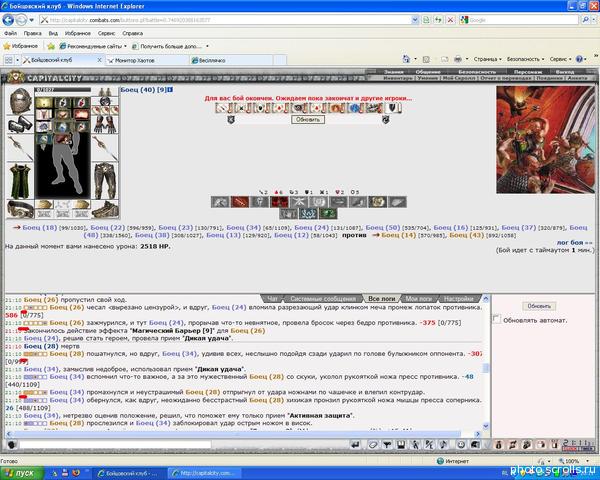Screen dimensions: 600x480
Task: Click the Боец (43) opponent link
Action: point(466,235)
